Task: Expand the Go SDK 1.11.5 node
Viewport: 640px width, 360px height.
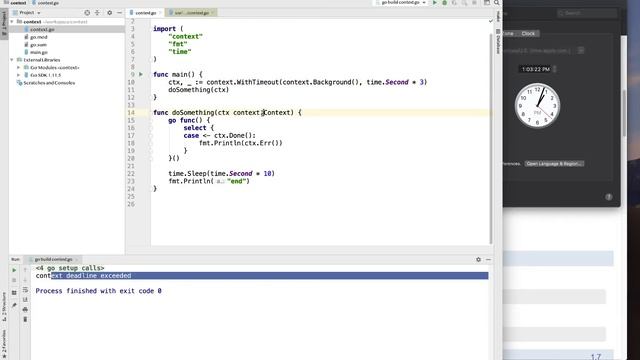Action: coord(18,75)
